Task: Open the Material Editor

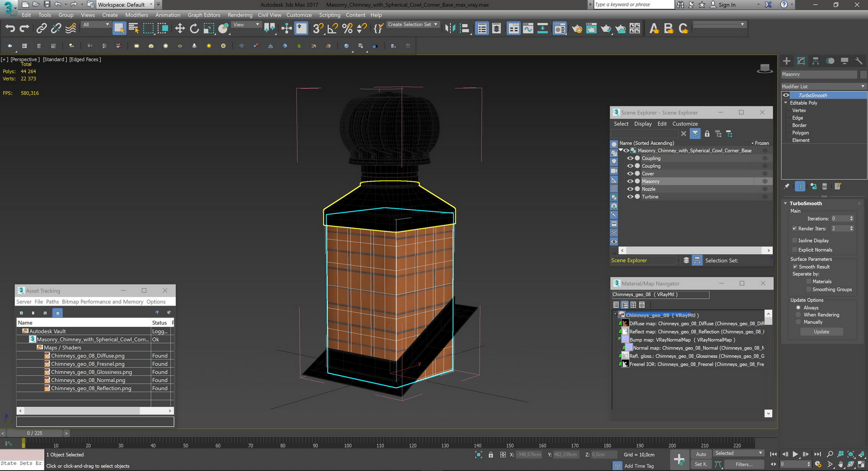Action: (x=560, y=28)
